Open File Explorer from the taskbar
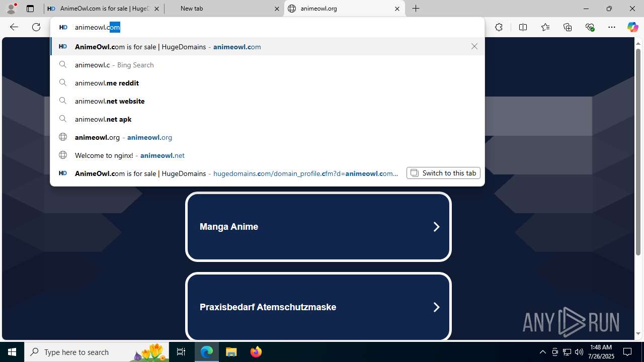 tap(231, 352)
